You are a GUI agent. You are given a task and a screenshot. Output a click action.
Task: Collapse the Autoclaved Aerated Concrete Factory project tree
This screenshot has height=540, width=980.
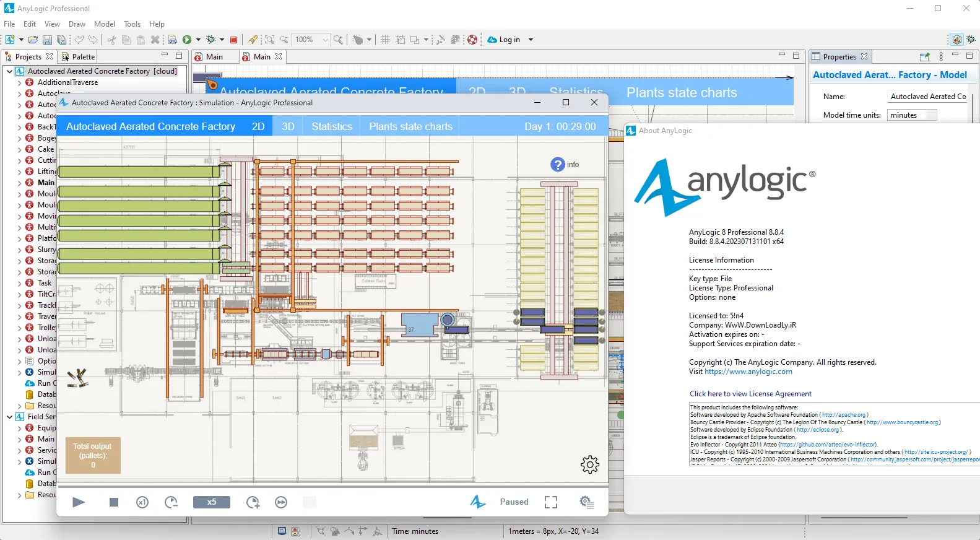9,71
